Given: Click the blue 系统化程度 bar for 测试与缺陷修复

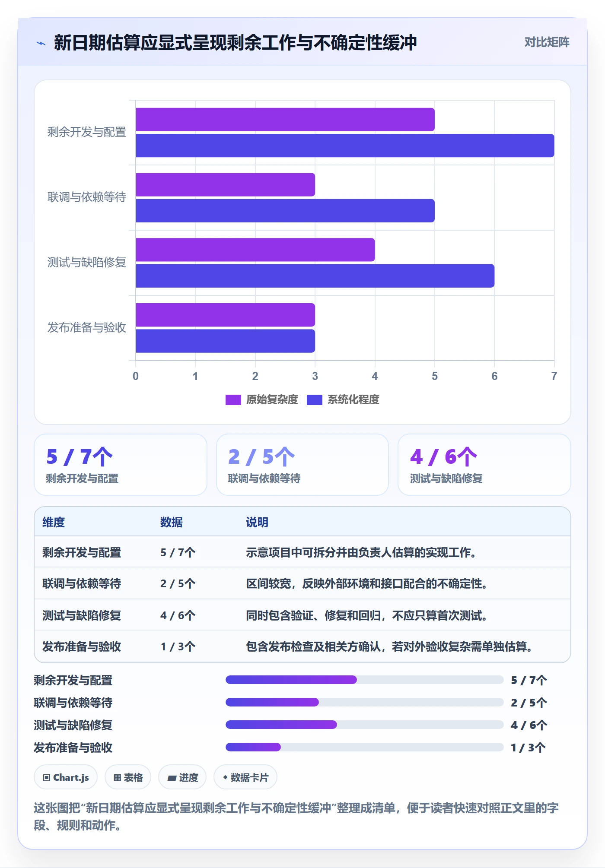Looking at the screenshot, I should pos(315,276).
